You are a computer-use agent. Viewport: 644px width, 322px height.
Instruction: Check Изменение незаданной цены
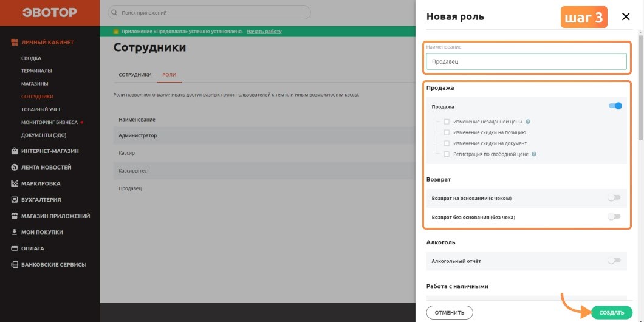coord(447,122)
